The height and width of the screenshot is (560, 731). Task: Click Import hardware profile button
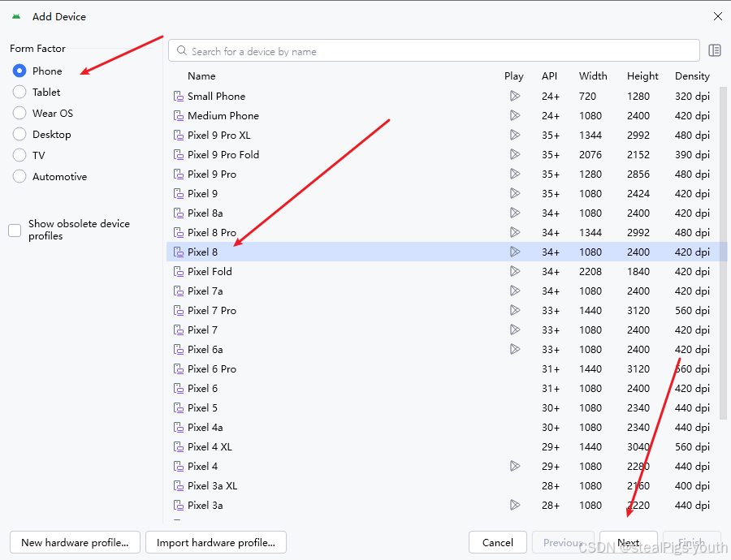point(216,542)
